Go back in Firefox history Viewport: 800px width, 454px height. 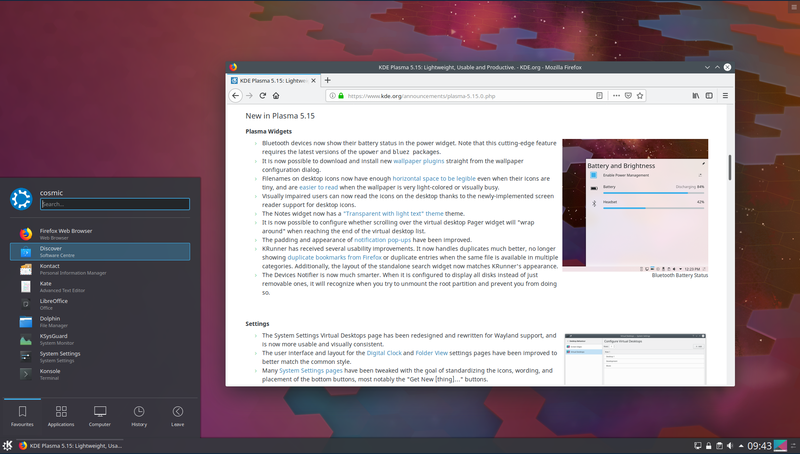point(235,95)
